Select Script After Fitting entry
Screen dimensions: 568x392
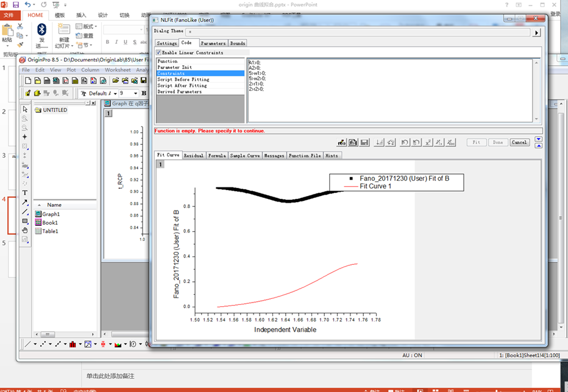click(201, 85)
